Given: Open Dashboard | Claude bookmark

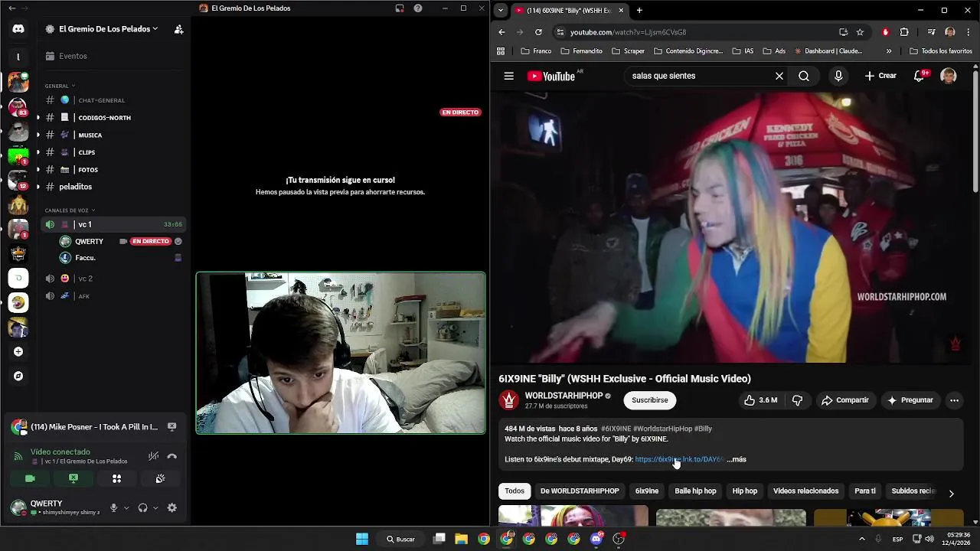Looking at the screenshot, I should [x=828, y=51].
